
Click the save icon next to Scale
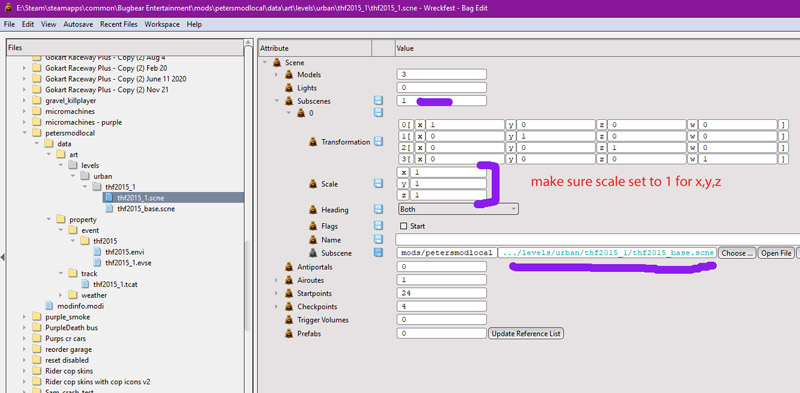(378, 183)
